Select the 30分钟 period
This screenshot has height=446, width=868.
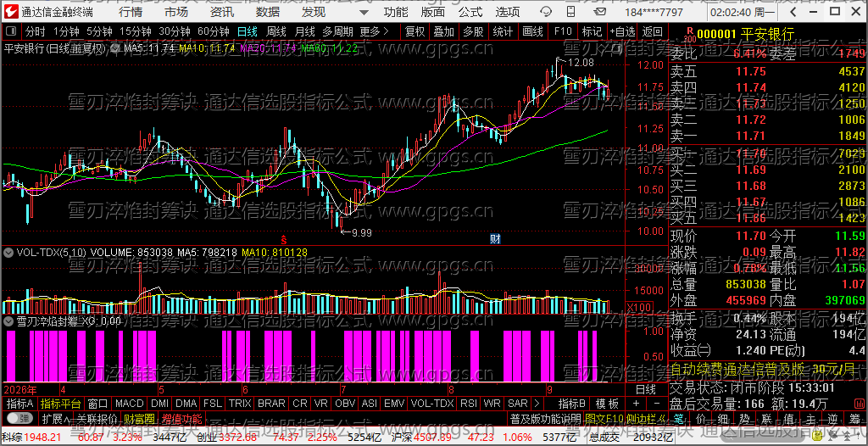tap(175, 31)
